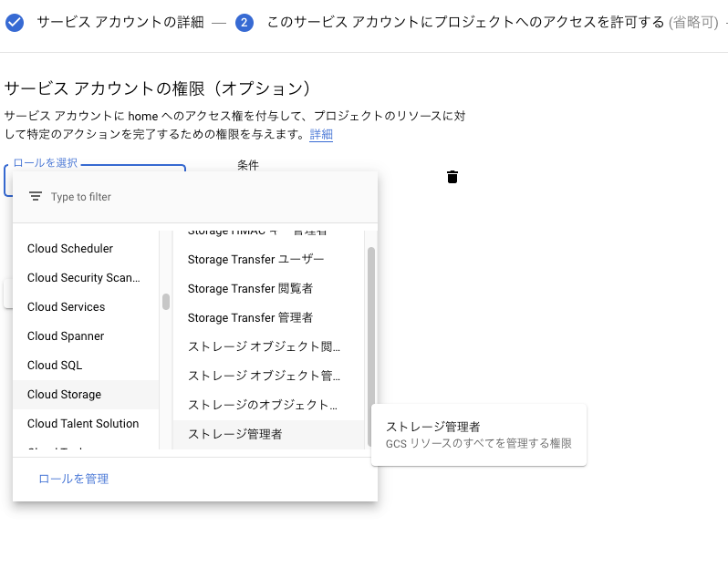Open the ロールを管理 link
The width and height of the screenshot is (728, 578).
point(73,479)
